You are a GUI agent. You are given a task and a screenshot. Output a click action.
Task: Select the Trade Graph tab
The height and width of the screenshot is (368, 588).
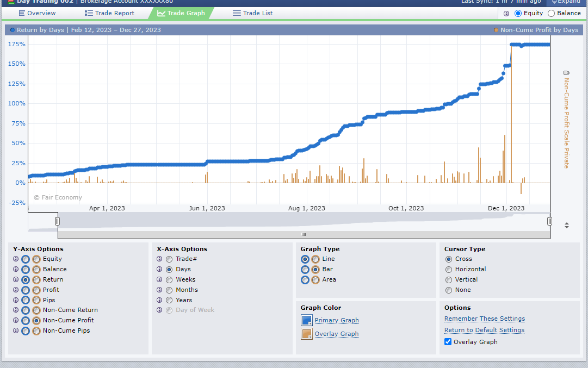pos(181,13)
